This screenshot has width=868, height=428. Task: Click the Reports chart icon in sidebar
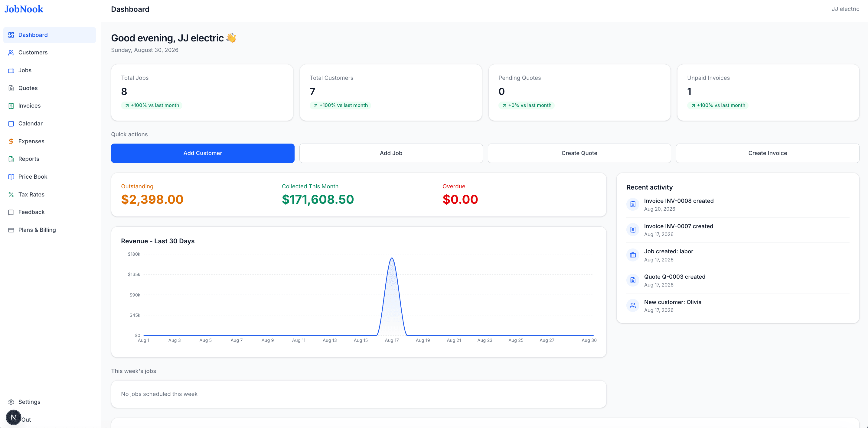coord(11,159)
